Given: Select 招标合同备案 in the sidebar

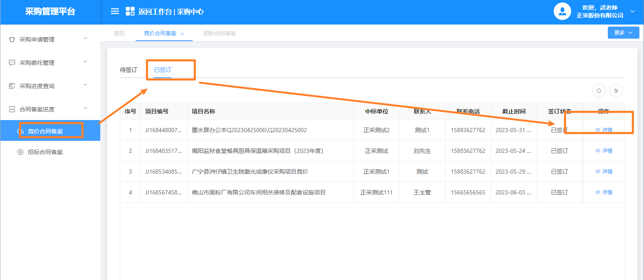Looking at the screenshot, I should [x=45, y=152].
